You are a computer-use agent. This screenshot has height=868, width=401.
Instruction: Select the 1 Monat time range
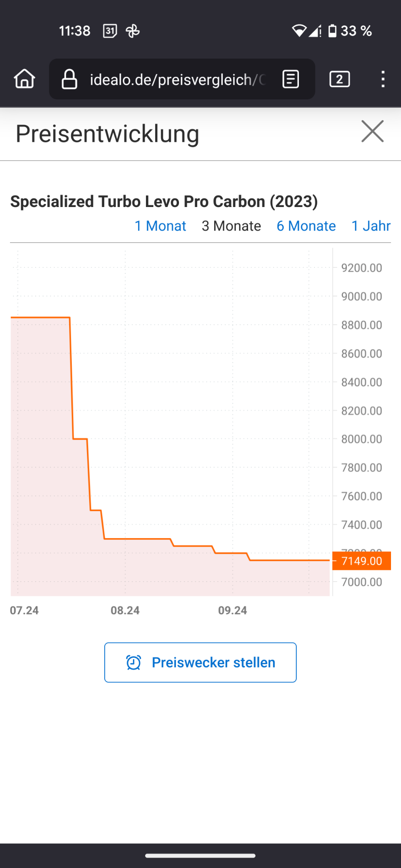coord(160,226)
